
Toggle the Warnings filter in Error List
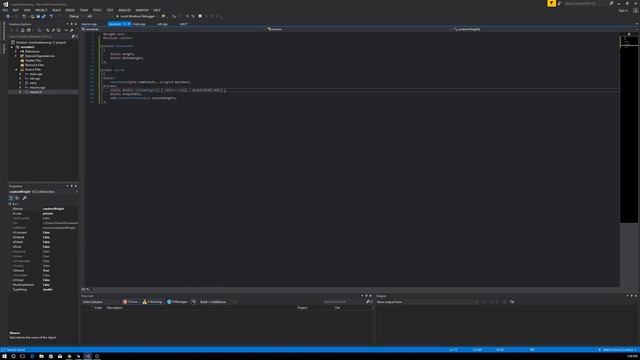[153, 302]
